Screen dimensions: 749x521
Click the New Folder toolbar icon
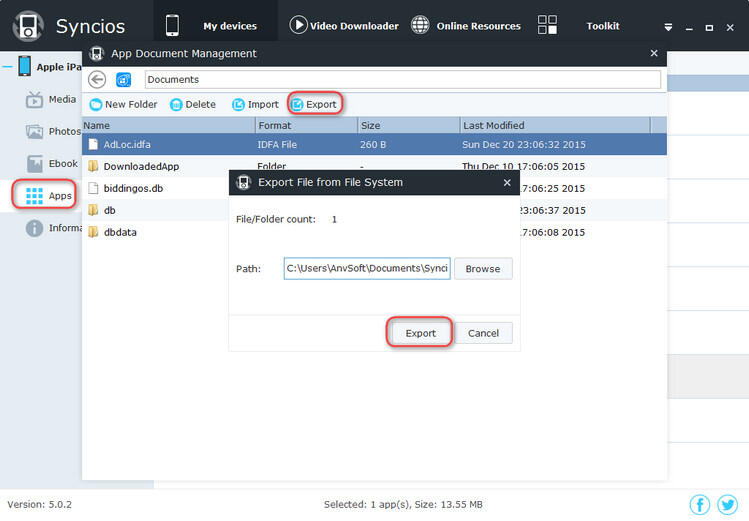(x=96, y=104)
